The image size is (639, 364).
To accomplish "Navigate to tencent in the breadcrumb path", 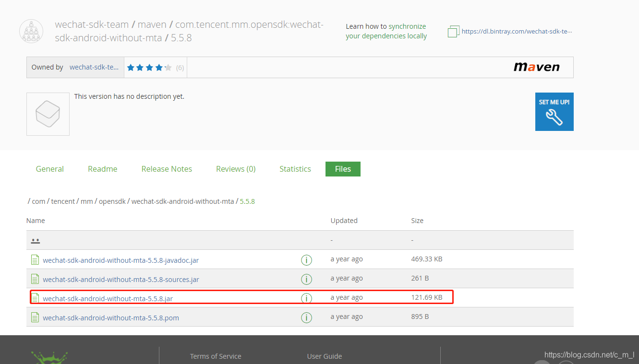I will (63, 201).
